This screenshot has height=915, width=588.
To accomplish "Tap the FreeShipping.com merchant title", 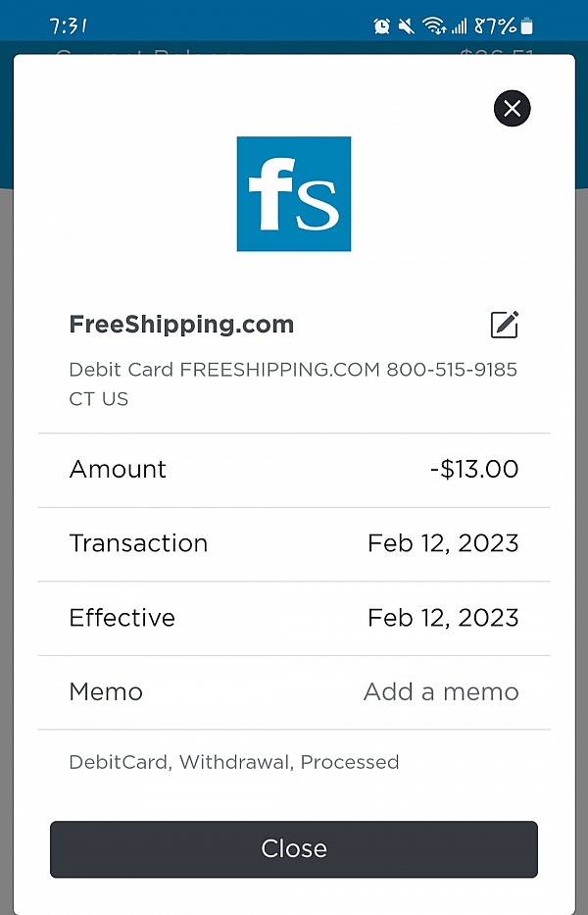I will tap(181, 325).
